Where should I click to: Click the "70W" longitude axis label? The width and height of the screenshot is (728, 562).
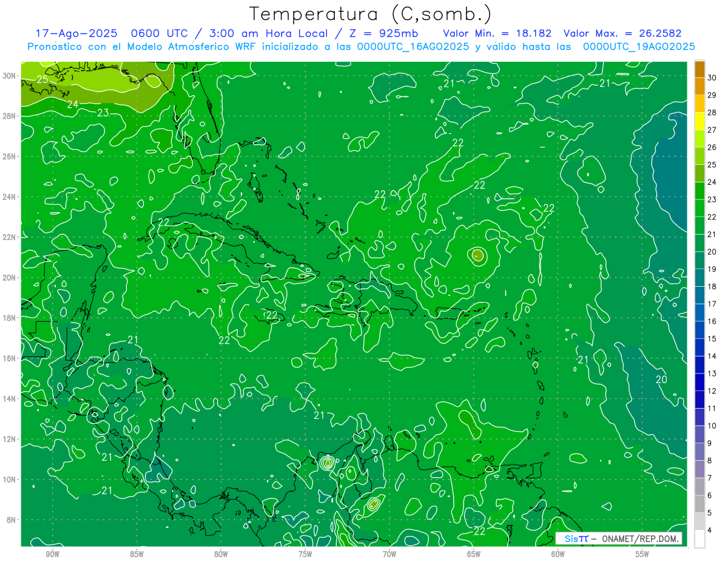pos(389,554)
